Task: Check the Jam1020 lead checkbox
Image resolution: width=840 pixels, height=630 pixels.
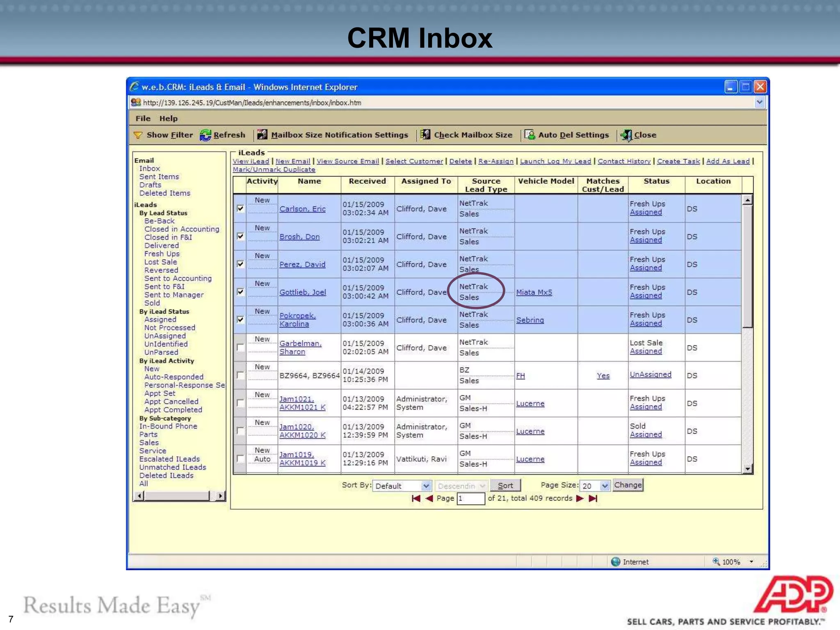Action: click(x=240, y=431)
